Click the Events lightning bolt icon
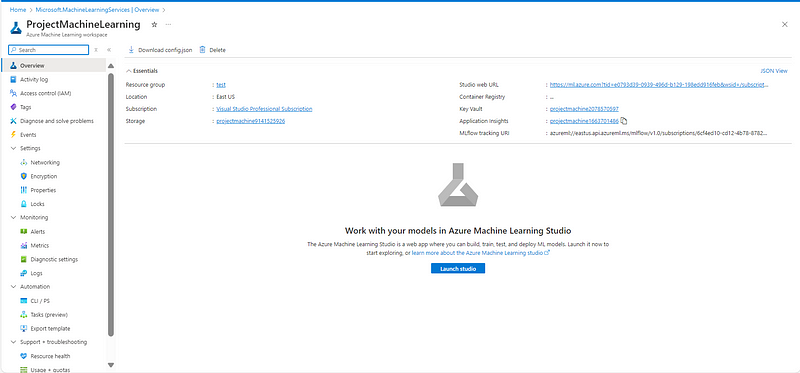This screenshot has width=800, height=373. click(x=13, y=135)
